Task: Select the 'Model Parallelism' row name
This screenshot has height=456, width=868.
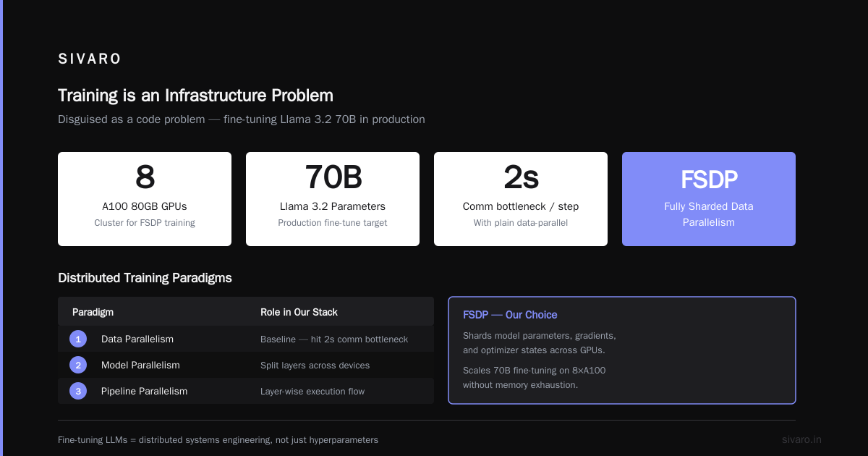Action: tap(140, 365)
